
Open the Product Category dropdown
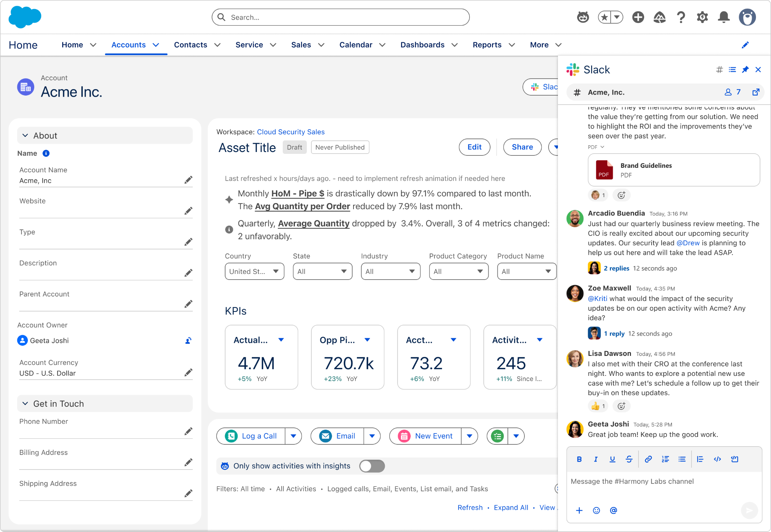click(x=459, y=271)
